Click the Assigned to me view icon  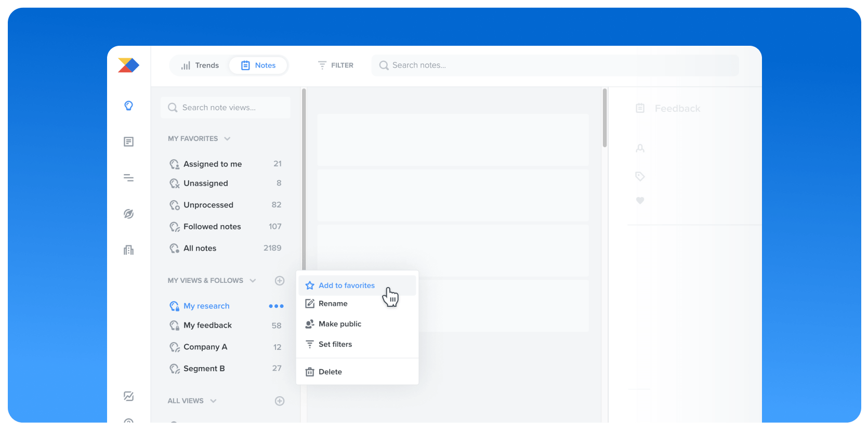pyautogui.click(x=175, y=164)
